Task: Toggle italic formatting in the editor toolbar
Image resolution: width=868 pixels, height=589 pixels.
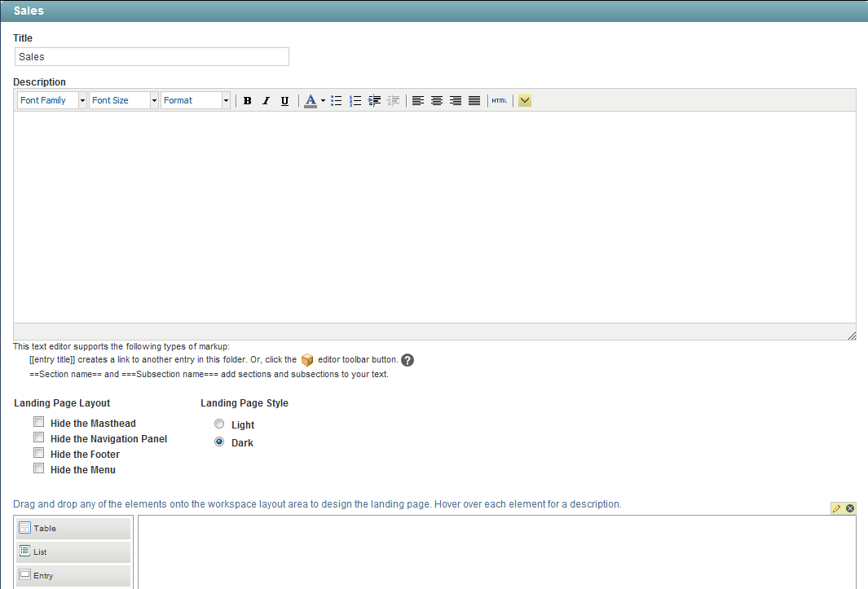Action: pos(267,101)
